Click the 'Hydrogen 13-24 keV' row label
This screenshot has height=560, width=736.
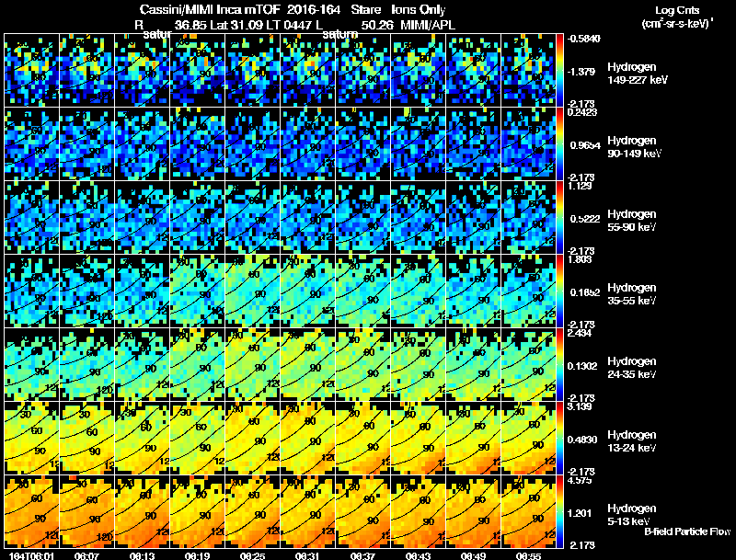pyautogui.click(x=632, y=441)
